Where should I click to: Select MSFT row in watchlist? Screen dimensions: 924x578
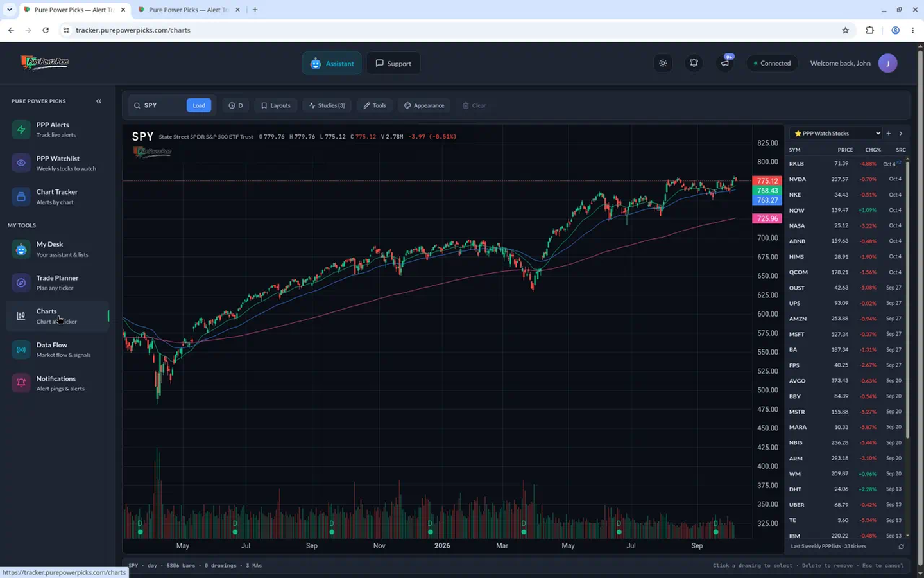pyautogui.click(x=846, y=334)
